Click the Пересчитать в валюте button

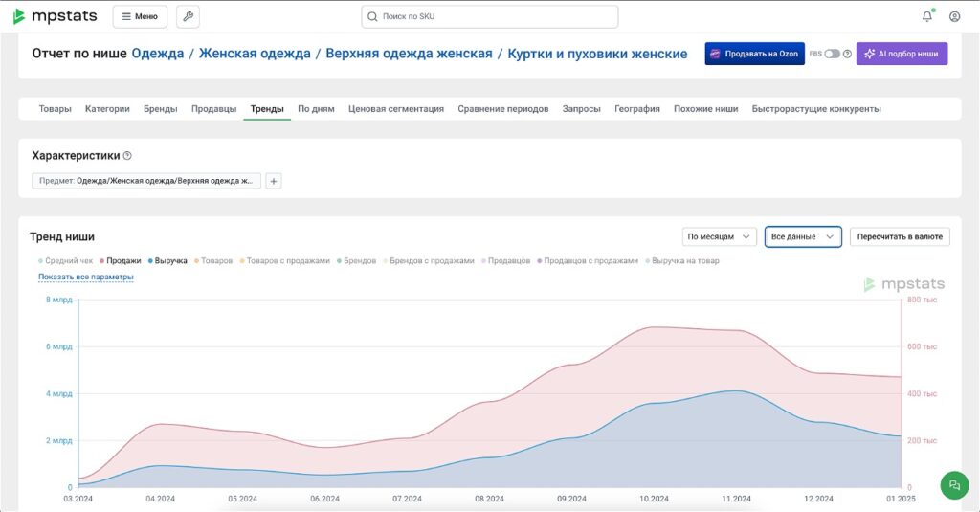(x=900, y=236)
